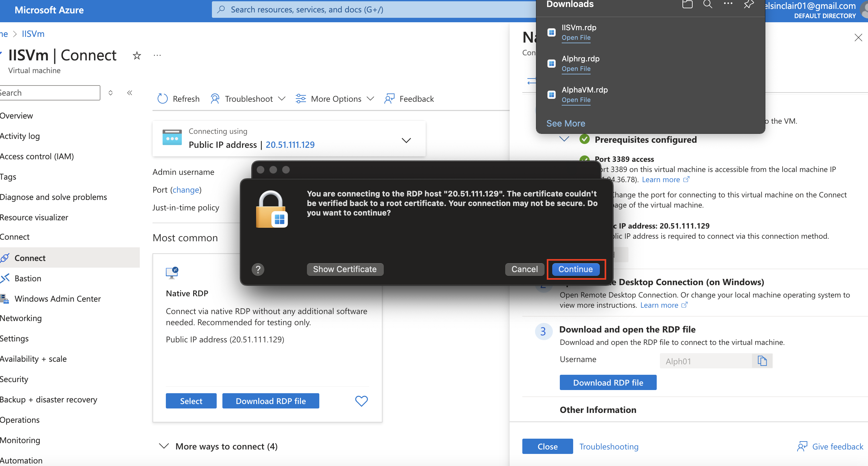Open Troubleshooting link
Screen dimensions: 868x466
(609, 446)
